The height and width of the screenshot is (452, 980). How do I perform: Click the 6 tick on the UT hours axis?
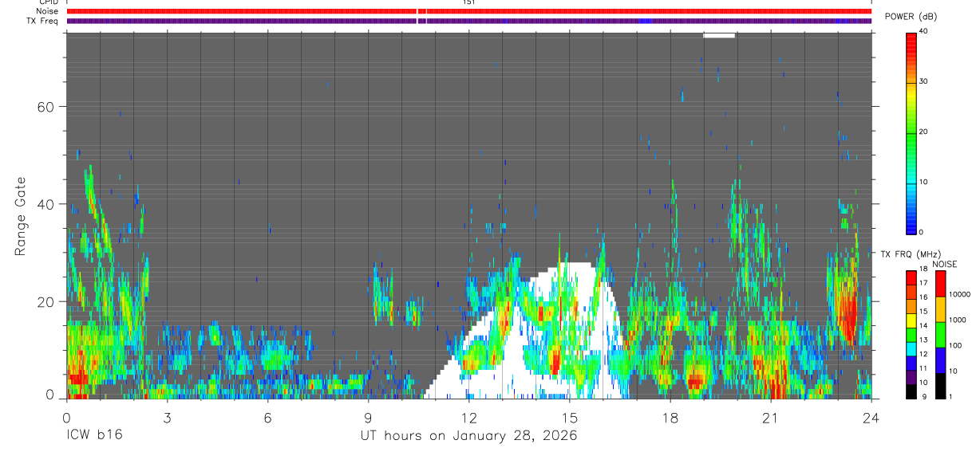tap(267, 417)
